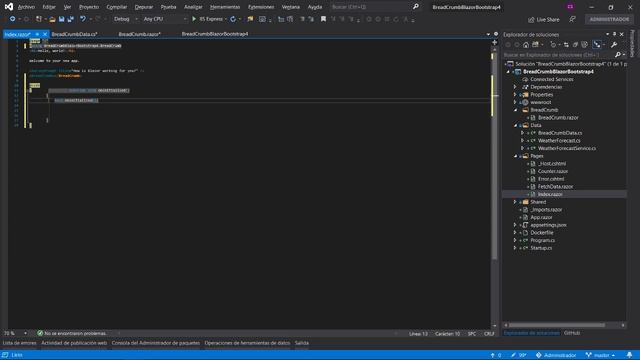This screenshot has height=360, width=640.
Task: Open the Herramientas menu
Action: tap(225, 7)
